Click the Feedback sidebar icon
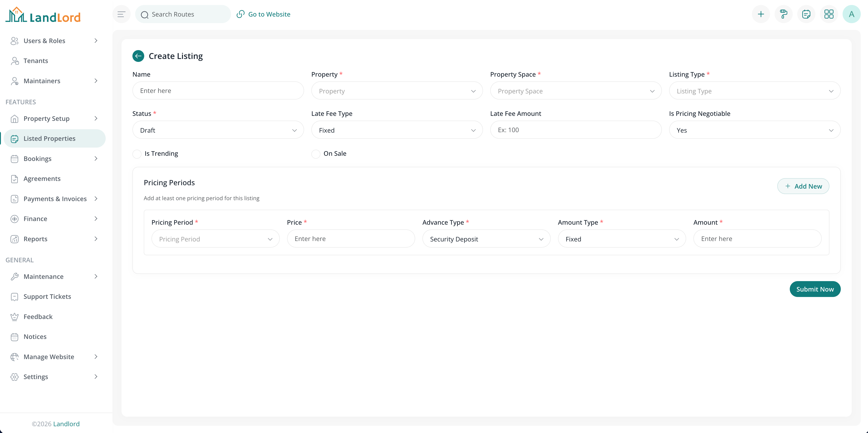Image resolution: width=868 pixels, height=433 pixels. [15, 316]
